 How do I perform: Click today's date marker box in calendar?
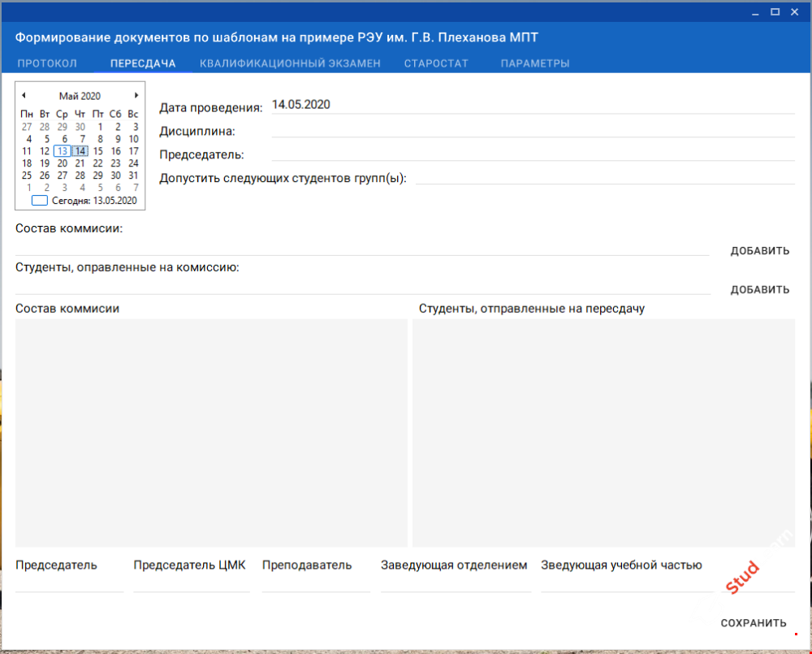[39, 201]
